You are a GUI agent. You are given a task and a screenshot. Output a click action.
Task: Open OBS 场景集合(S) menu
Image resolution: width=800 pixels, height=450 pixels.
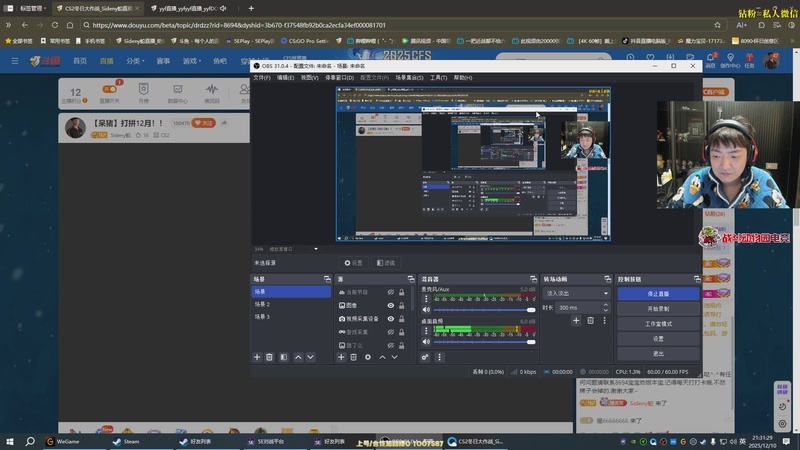[409, 78]
